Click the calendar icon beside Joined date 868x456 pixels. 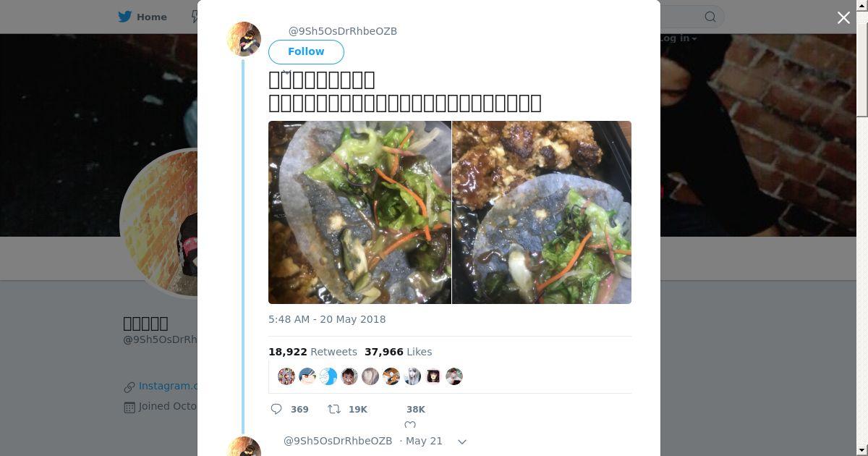(x=129, y=407)
